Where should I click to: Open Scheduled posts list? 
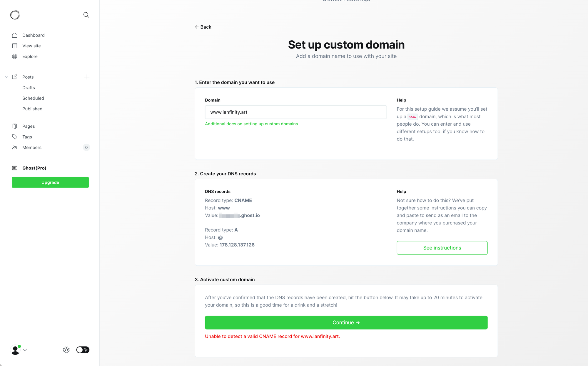(33, 98)
